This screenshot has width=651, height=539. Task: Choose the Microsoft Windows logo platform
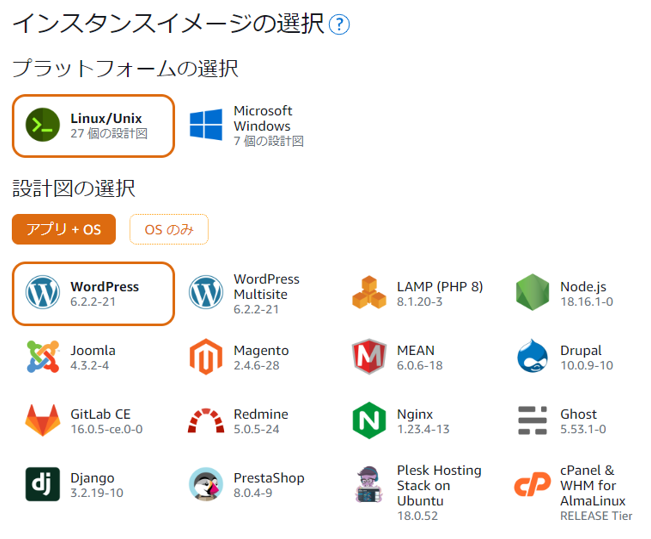coord(206,125)
